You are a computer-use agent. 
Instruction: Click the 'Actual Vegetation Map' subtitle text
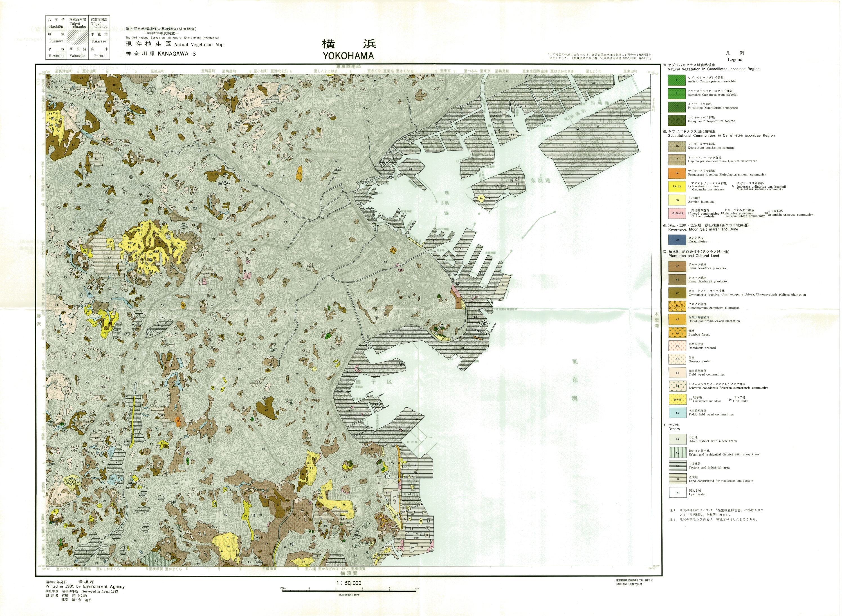(x=199, y=44)
